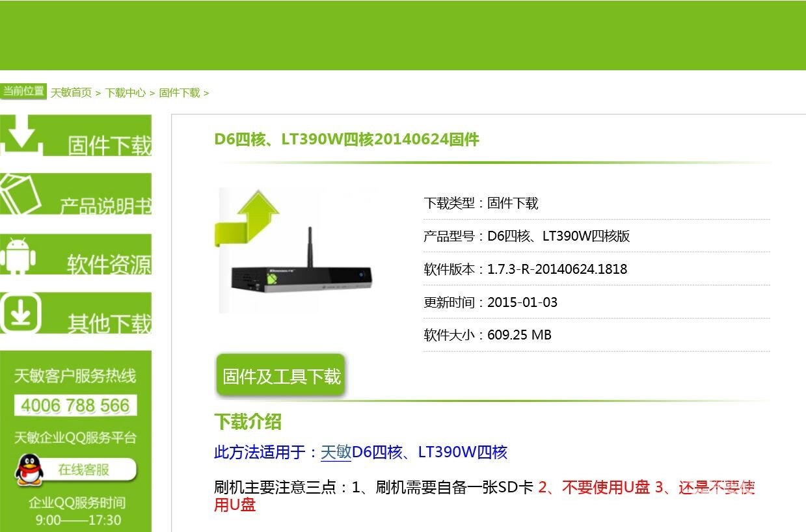Click 天敏客户服务热线 text
The height and width of the screenshot is (532, 806).
click(75, 375)
